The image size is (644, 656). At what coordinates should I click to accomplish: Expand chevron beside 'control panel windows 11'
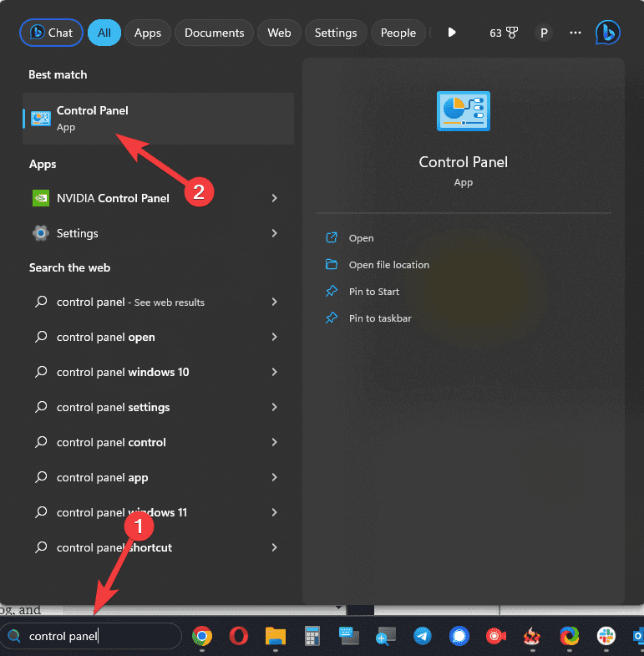click(274, 512)
